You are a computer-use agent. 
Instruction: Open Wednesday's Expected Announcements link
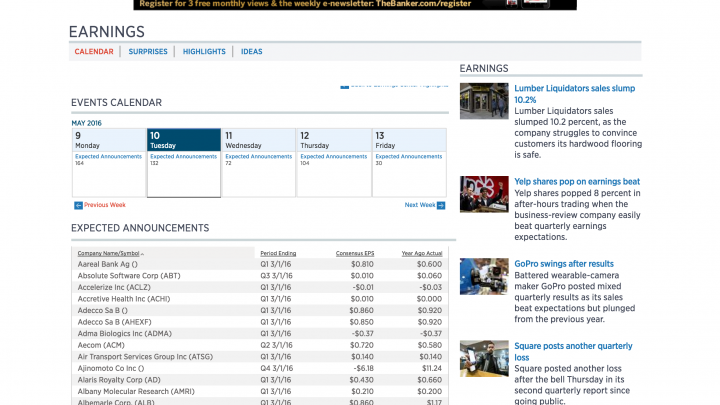(259, 157)
